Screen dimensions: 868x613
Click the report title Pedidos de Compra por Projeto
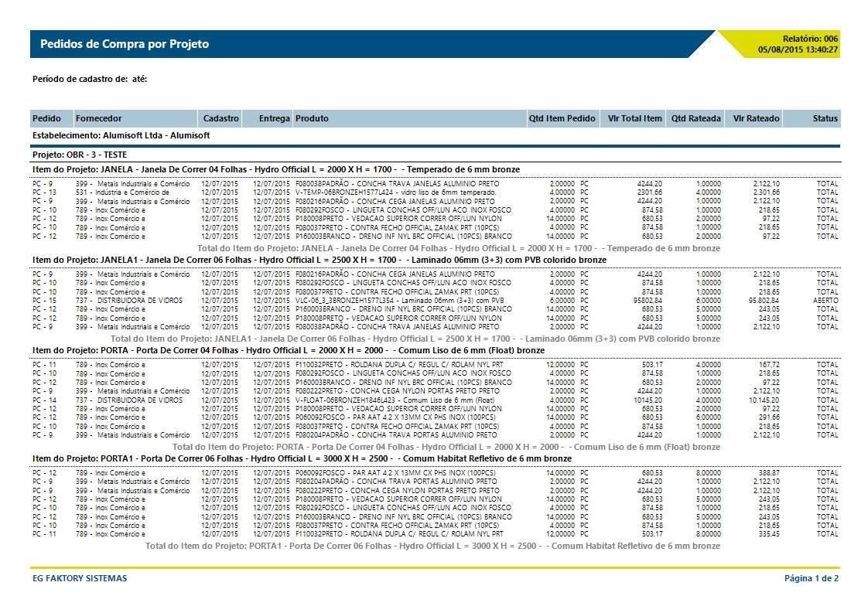coord(125,44)
